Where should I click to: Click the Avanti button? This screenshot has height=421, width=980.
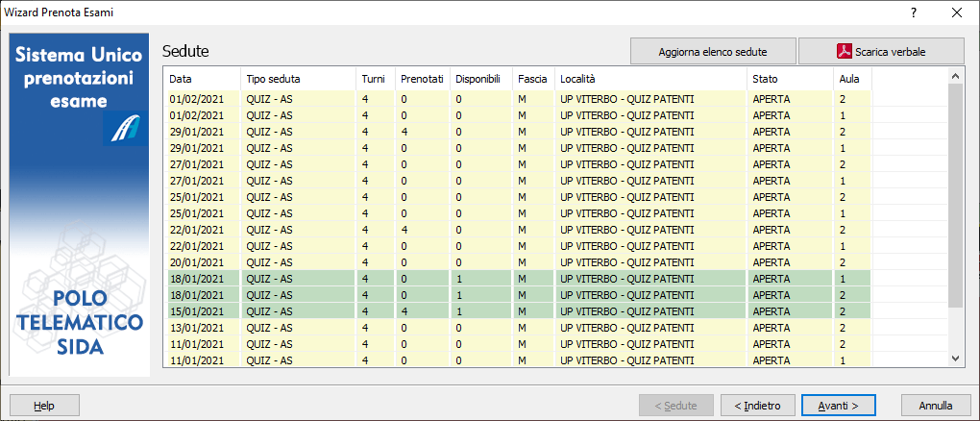[x=838, y=405]
